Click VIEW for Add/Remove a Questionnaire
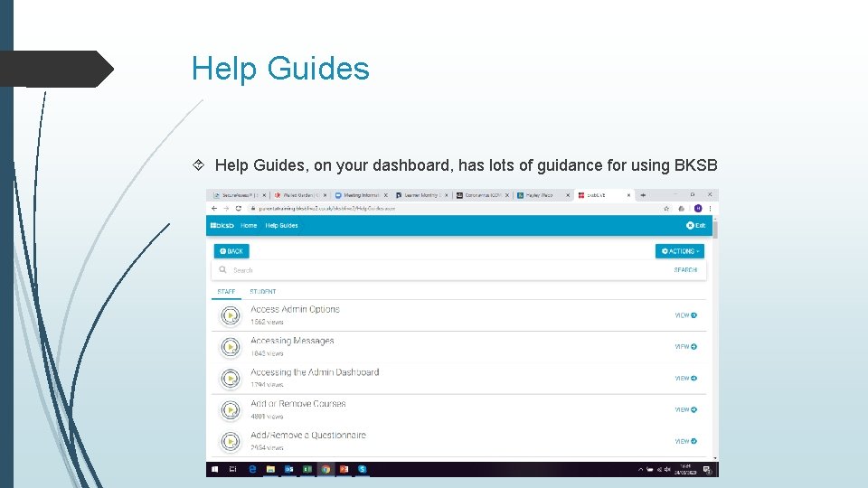This screenshot has width=868, height=488. pos(686,442)
